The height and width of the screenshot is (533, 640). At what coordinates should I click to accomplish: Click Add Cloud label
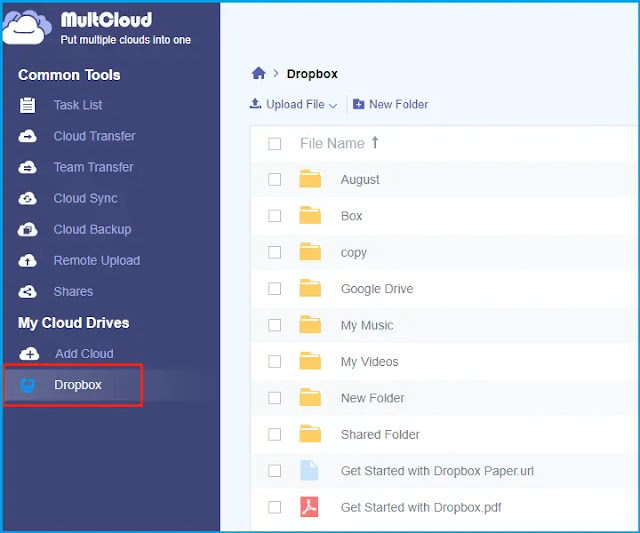coord(84,353)
